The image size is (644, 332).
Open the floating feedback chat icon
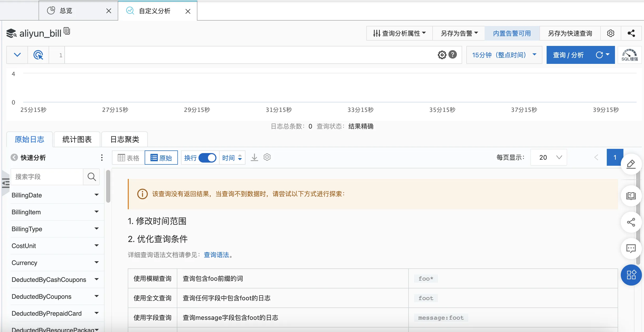click(x=631, y=248)
